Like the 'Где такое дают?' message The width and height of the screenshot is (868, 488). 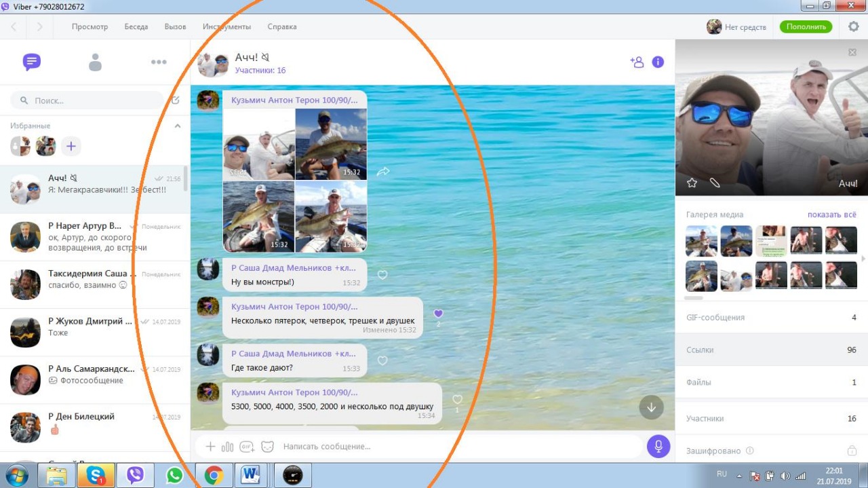[382, 361]
